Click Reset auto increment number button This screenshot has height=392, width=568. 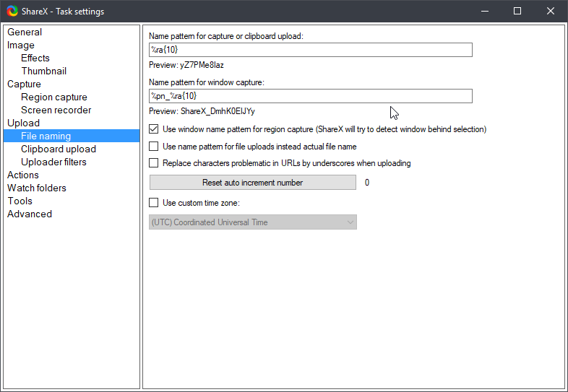[x=253, y=183]
